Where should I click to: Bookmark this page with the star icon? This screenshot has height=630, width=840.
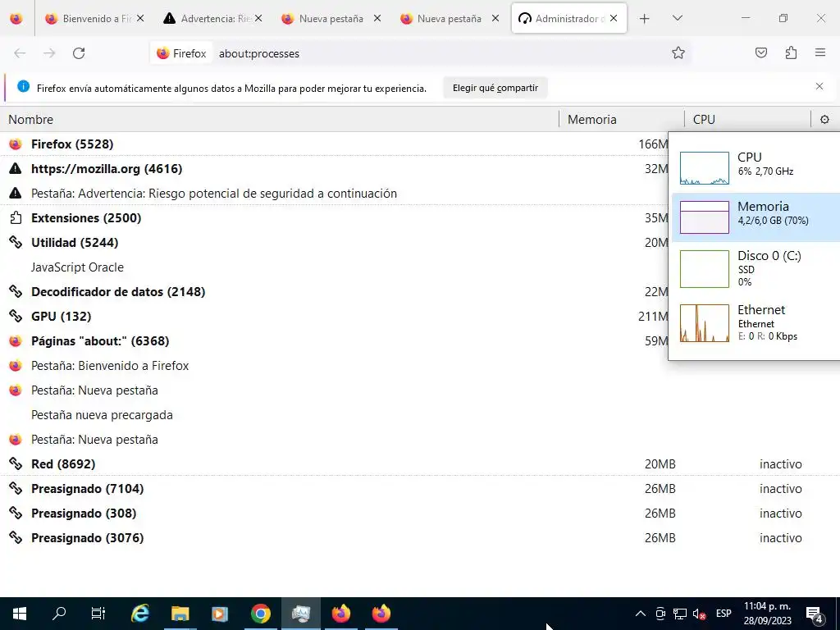[x=678, y=53]
